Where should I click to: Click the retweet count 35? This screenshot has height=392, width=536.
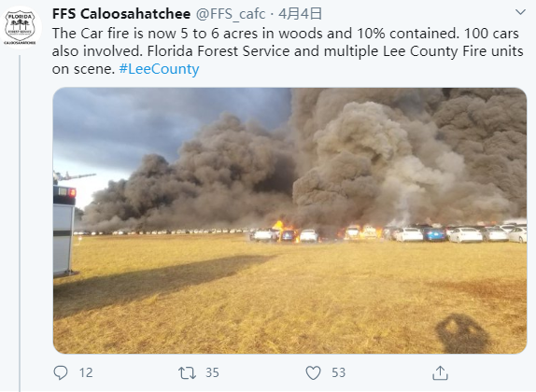(212, 372)
